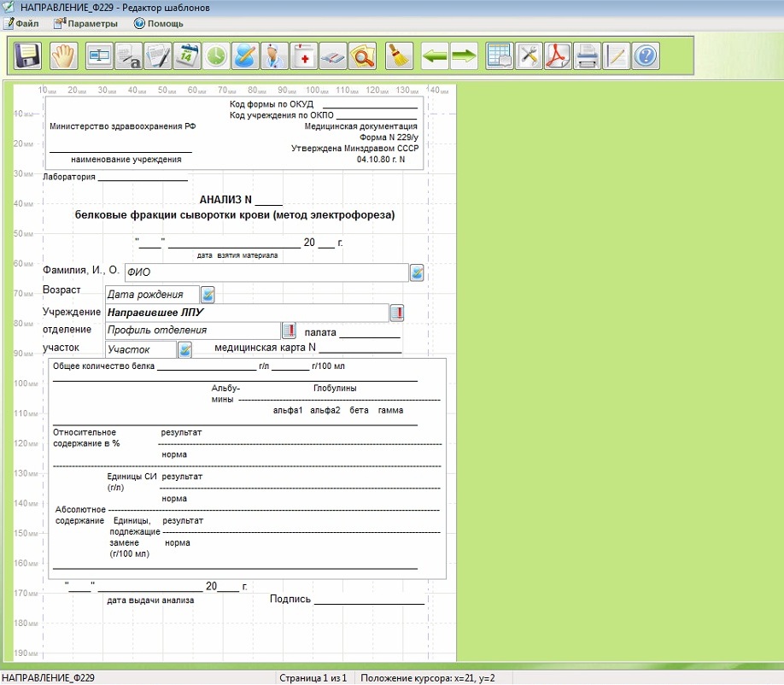The image size is (784, 685).
Task: Click 'НАПРАВЛЕНИЕ_Ф229' in status bar
Action: click(x=48, y=678)
